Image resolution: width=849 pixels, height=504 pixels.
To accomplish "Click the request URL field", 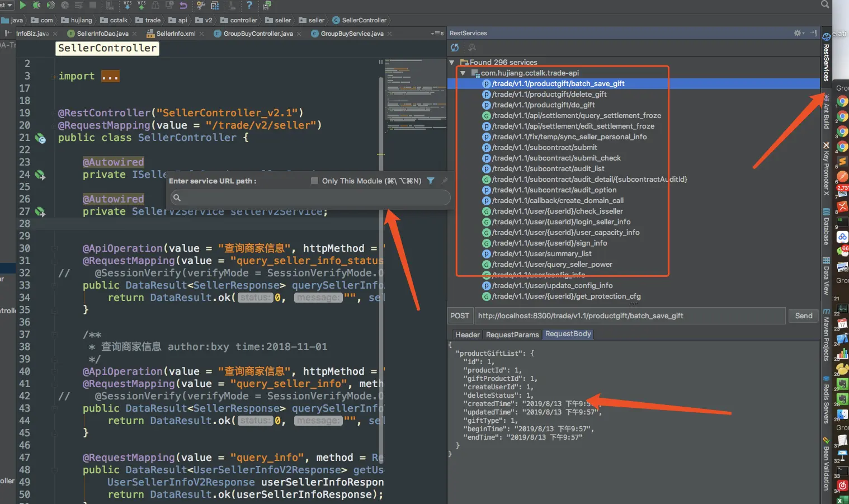I will [630, 315].
